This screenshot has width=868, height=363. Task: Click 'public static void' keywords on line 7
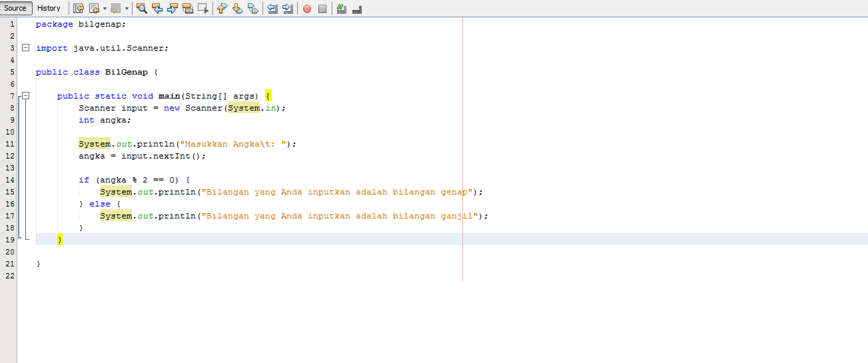(105, 96)
